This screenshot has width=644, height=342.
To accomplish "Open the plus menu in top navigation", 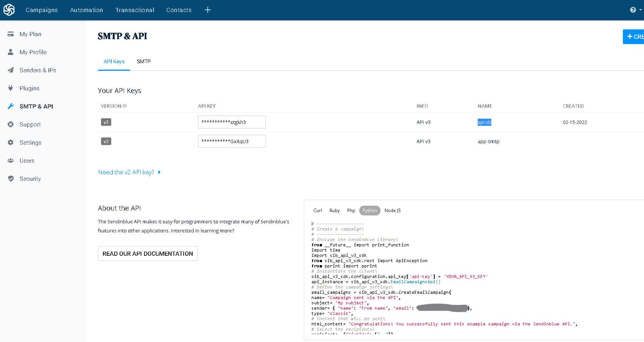I will click(x=208, y=10).
